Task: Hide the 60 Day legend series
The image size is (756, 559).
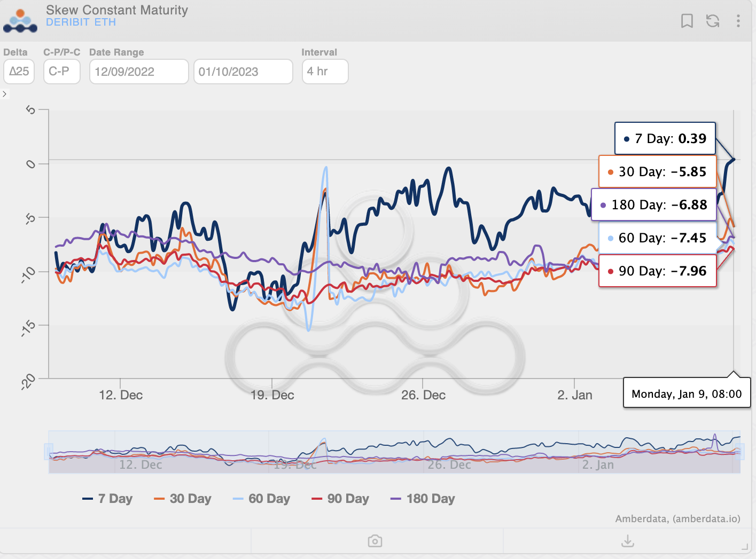Action: 262,499
